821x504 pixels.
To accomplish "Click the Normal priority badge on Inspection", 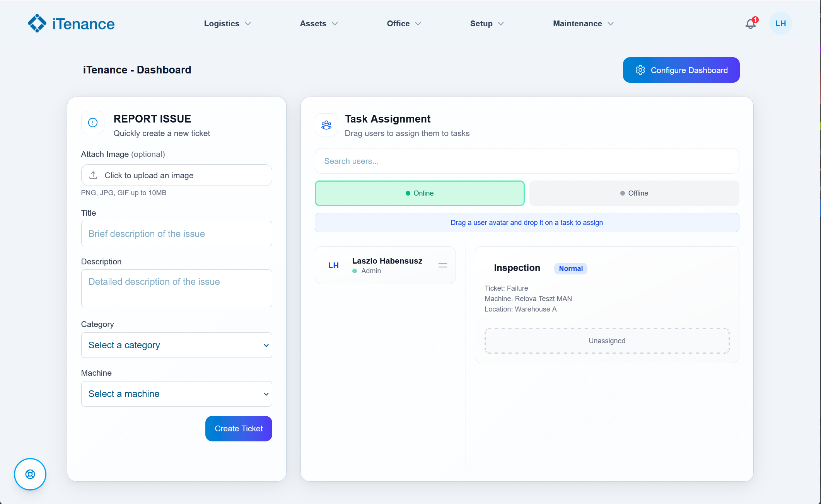I will (570, 268).
